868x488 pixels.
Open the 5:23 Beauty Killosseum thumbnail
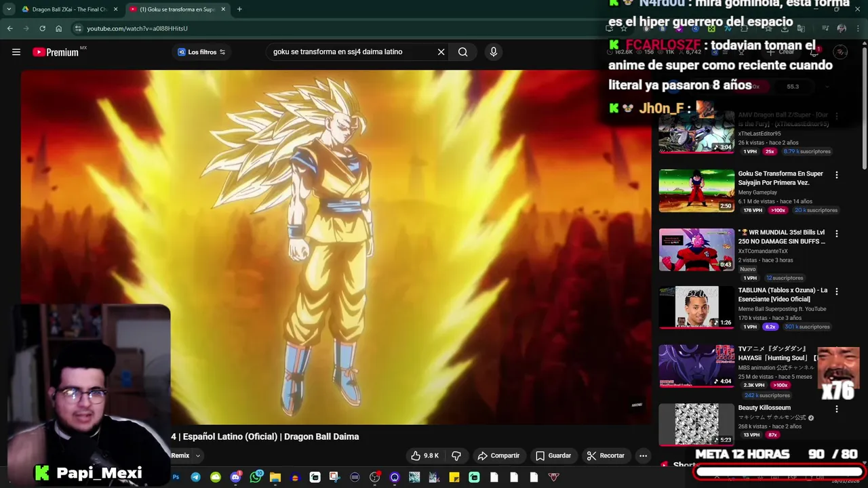point(696,424)
